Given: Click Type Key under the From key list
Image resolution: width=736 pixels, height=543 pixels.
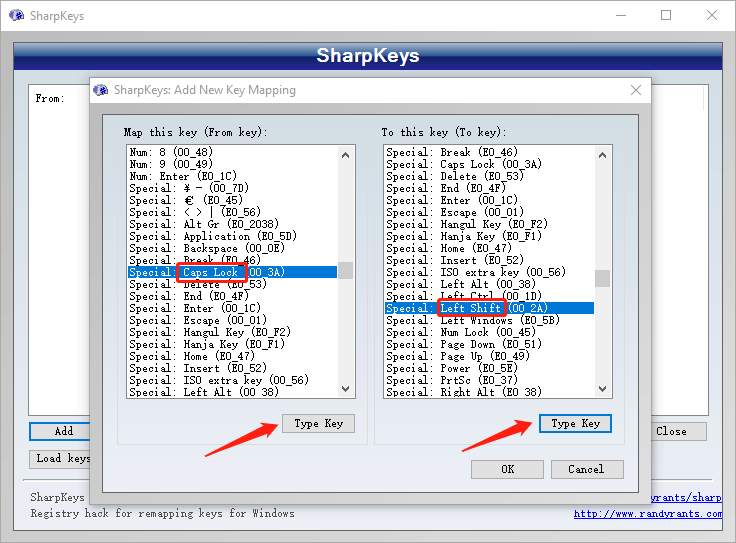Looking at the screenshot, I should [x=318, y=423].
